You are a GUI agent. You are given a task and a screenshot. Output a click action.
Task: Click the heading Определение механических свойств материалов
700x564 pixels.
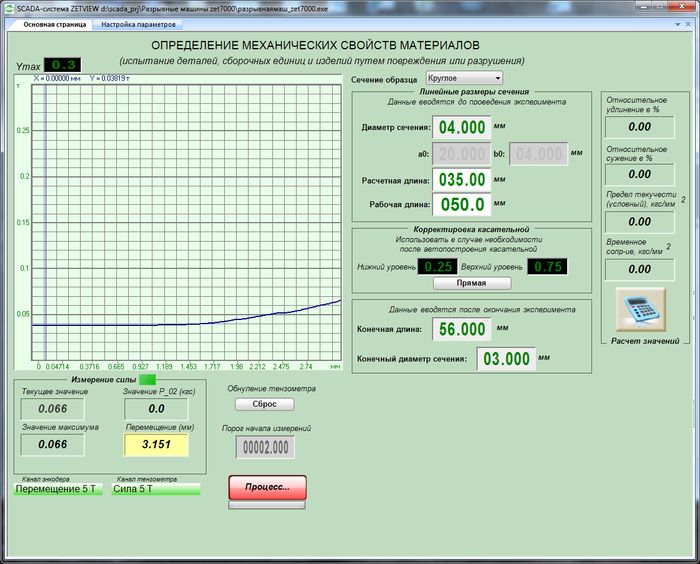point(315,45)
